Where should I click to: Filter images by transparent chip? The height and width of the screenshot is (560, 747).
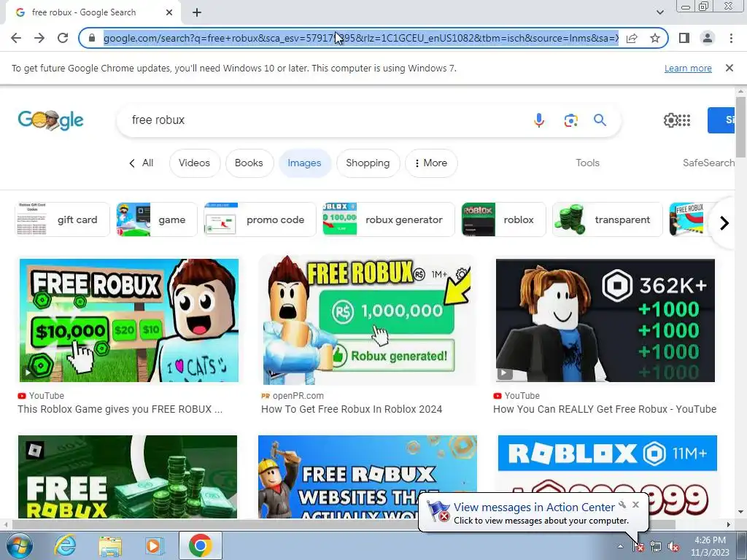click(x=608, y=219)
